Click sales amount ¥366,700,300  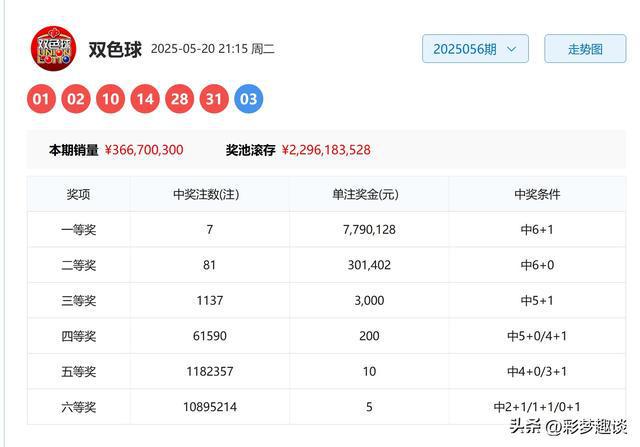coord(144,150)
